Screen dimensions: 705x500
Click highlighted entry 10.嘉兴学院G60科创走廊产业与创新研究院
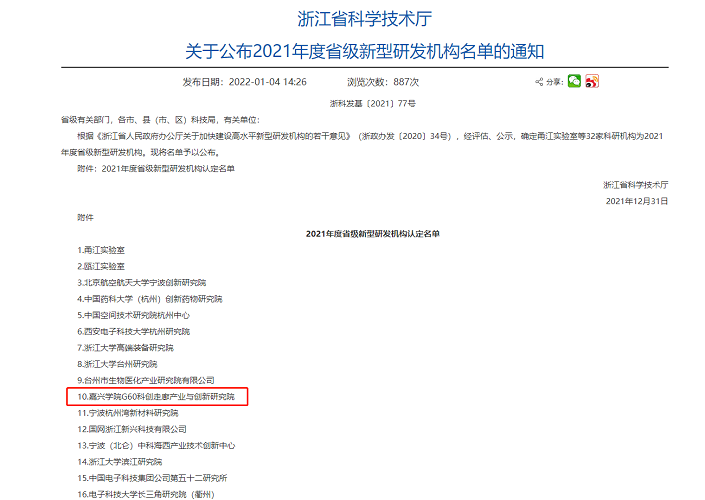pos(156,397)
